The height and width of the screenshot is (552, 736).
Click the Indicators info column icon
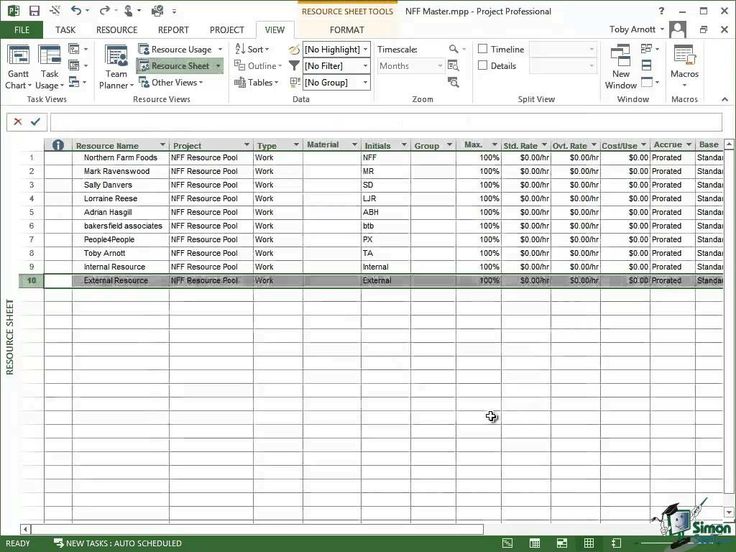[58, 145]
